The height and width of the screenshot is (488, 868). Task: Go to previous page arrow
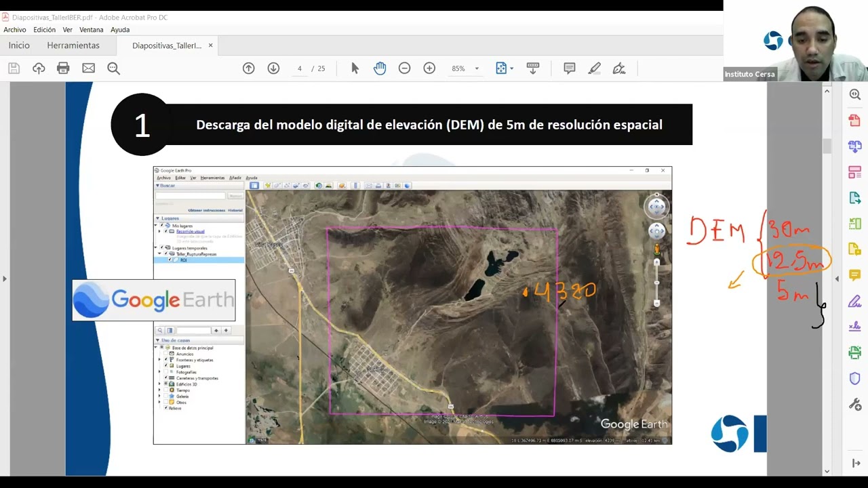coord(249,68)
